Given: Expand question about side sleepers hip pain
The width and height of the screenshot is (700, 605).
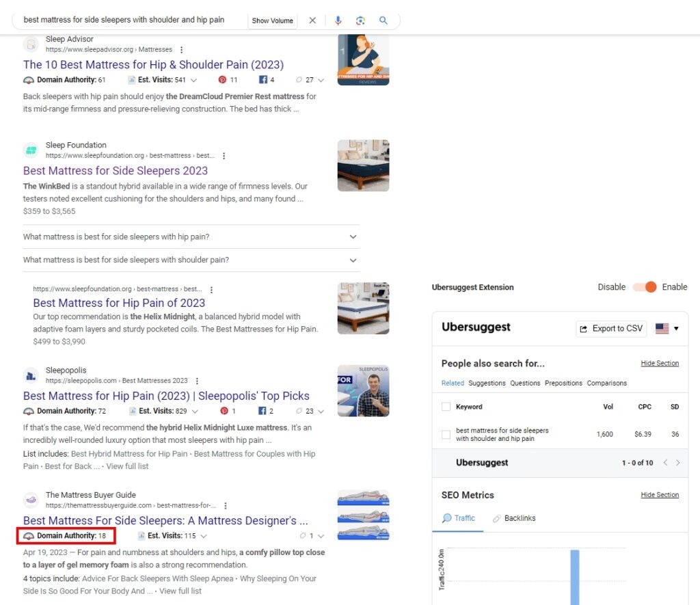Looking at the screenshot, I should (353, 237).
